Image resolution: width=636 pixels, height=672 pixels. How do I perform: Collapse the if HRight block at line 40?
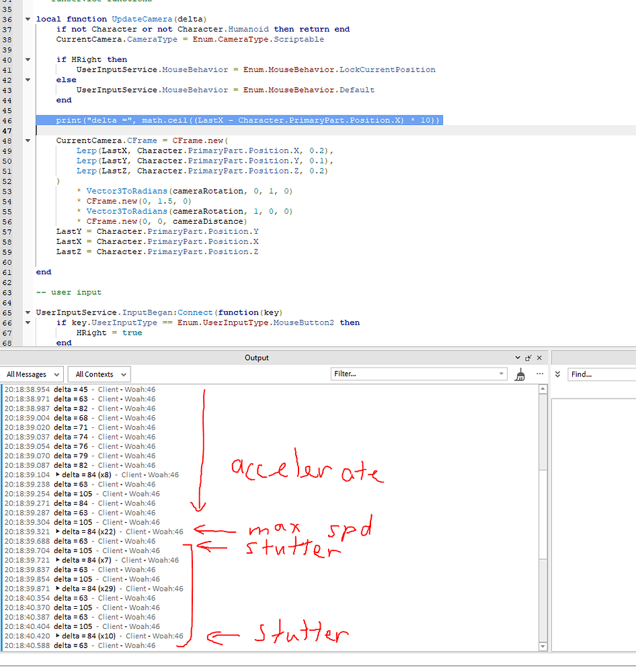(27, 59)
